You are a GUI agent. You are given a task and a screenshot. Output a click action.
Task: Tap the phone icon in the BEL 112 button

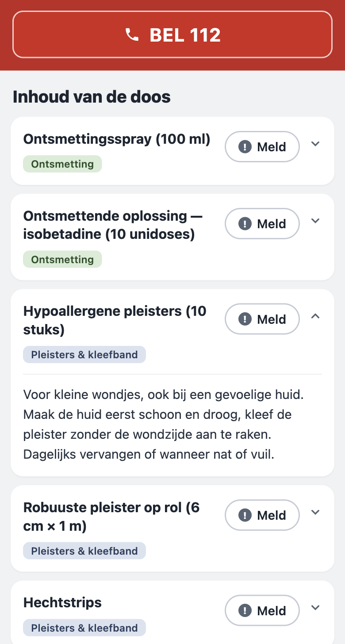pos(132,34)
